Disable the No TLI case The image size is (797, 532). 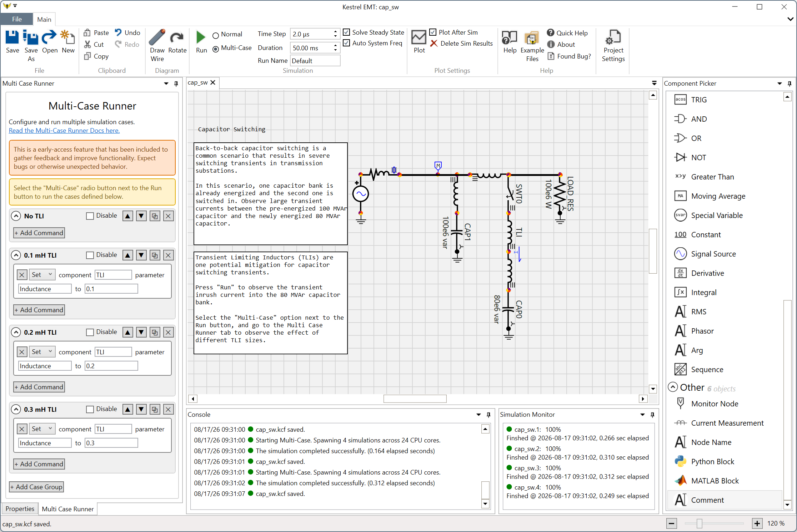[90, 216]
